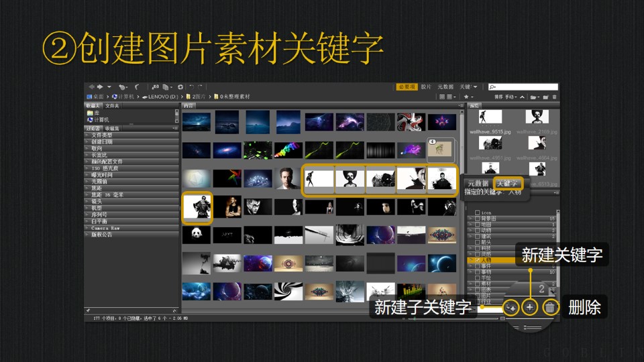Expand the 创建日期 filter section
The height and width of the screenshot is (362, 644).
click(88, 141)
